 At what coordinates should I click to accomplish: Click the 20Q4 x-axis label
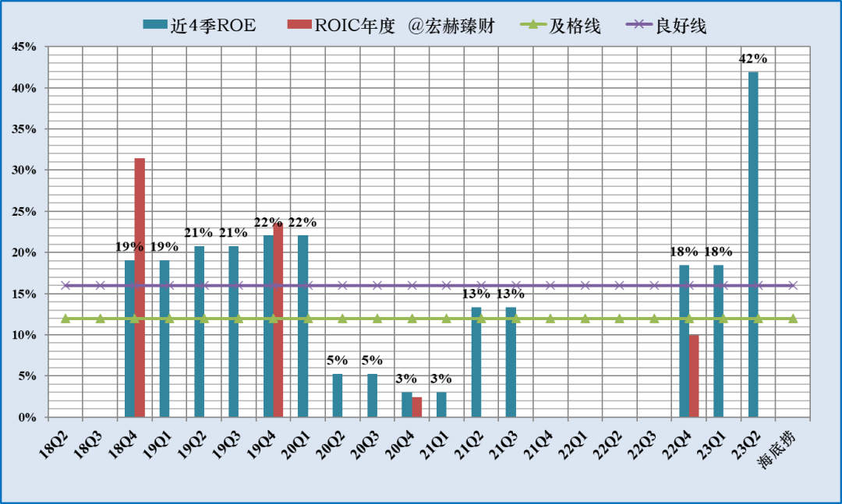[x=401, y=444]
